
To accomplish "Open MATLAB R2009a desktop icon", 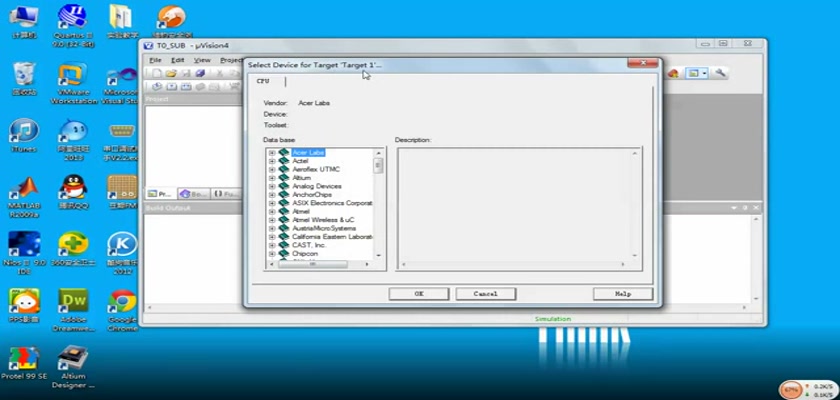I will click(x=24, y=197).
